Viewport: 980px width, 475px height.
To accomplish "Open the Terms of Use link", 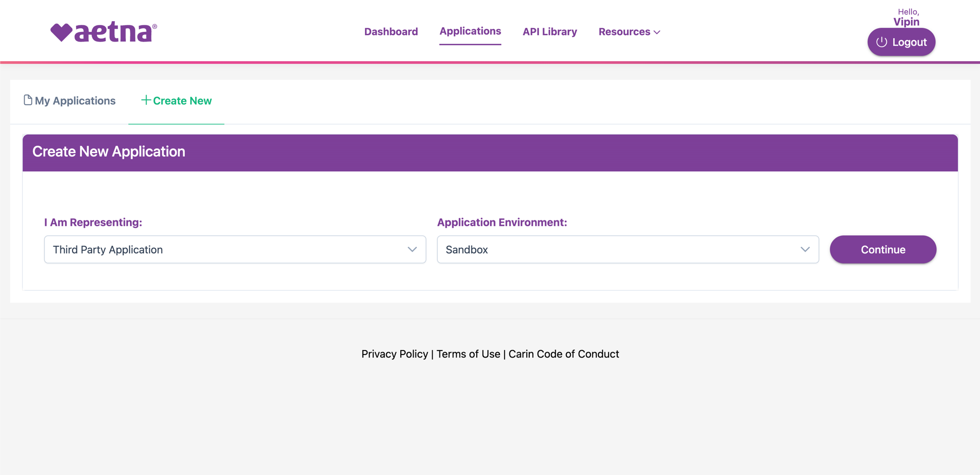I will pos(468,354).
